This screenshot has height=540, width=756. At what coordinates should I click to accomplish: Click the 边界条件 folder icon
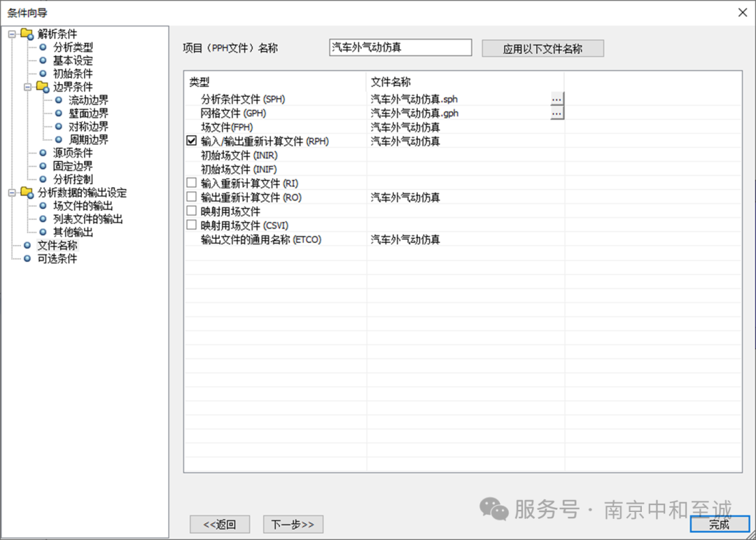pos(43,88)
